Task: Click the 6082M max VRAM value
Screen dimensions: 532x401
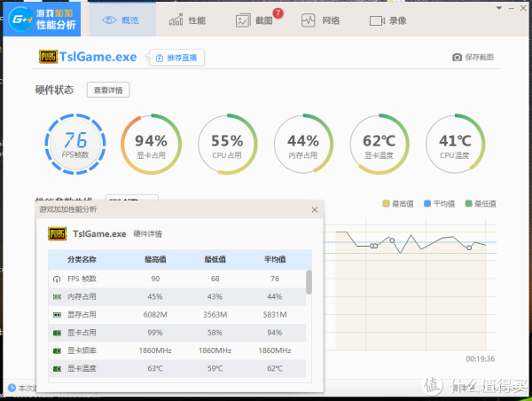Action: pos(155,315)
